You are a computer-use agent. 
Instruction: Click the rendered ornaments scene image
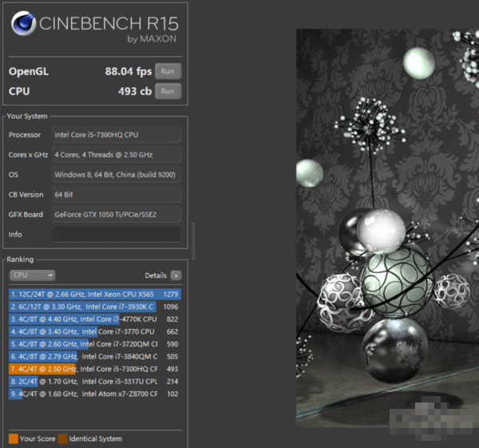click(x=387, y=228)
